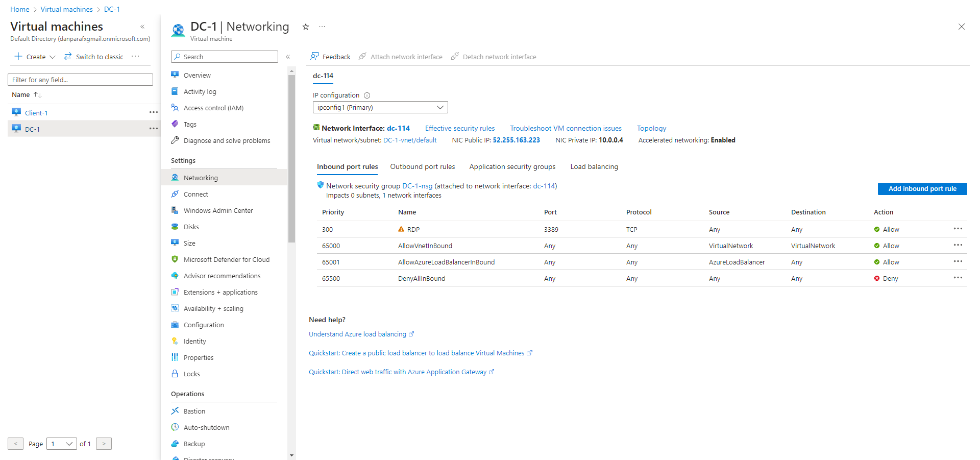Click the Tags icon in menu

tap(175, 124)
